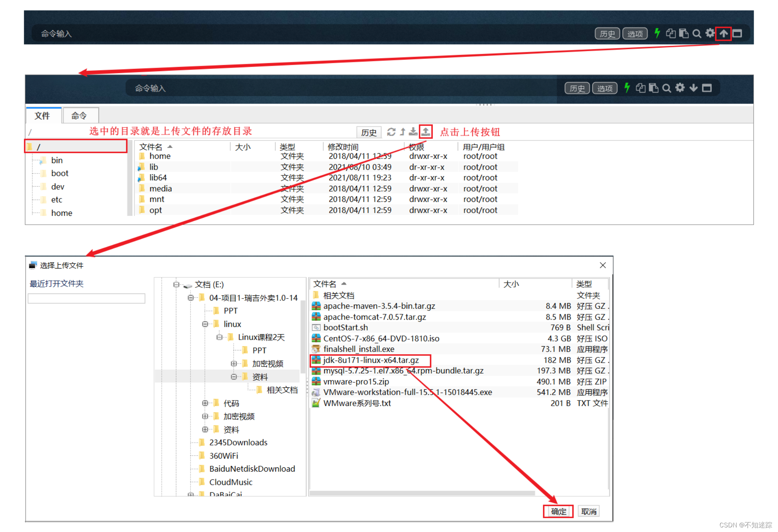The image size is (778, 532).
Task: Select the etc folder in the remote tree
Action: 56,200
